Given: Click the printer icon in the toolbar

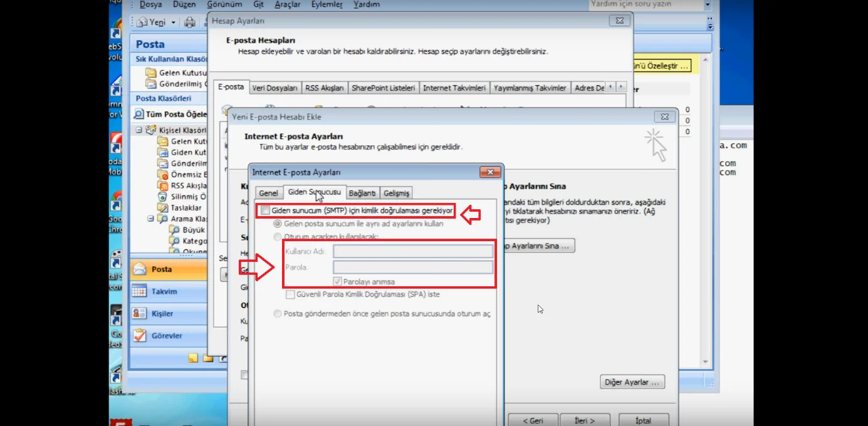Looking at the screenshot, I should 190,23.
